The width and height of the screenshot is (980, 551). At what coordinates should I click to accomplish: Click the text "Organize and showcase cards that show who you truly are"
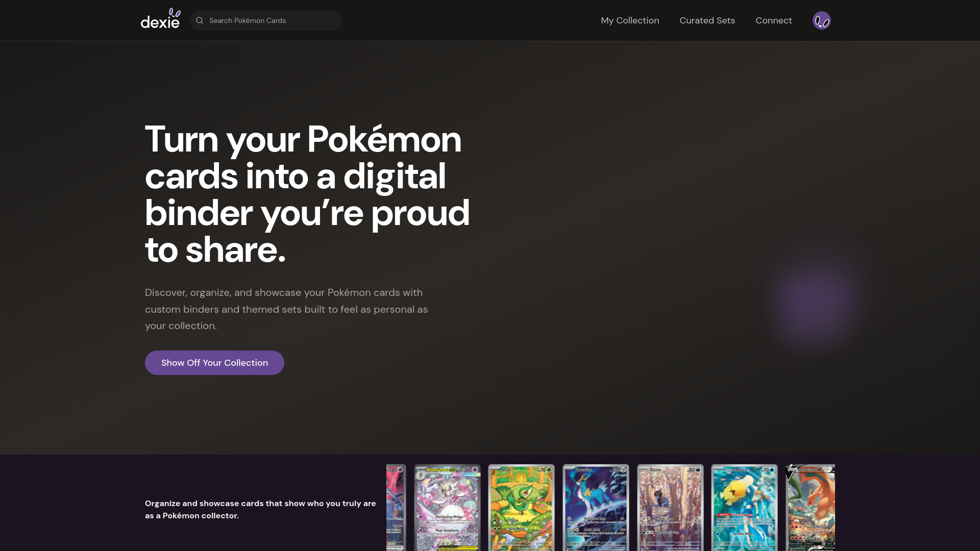(260, 509)
